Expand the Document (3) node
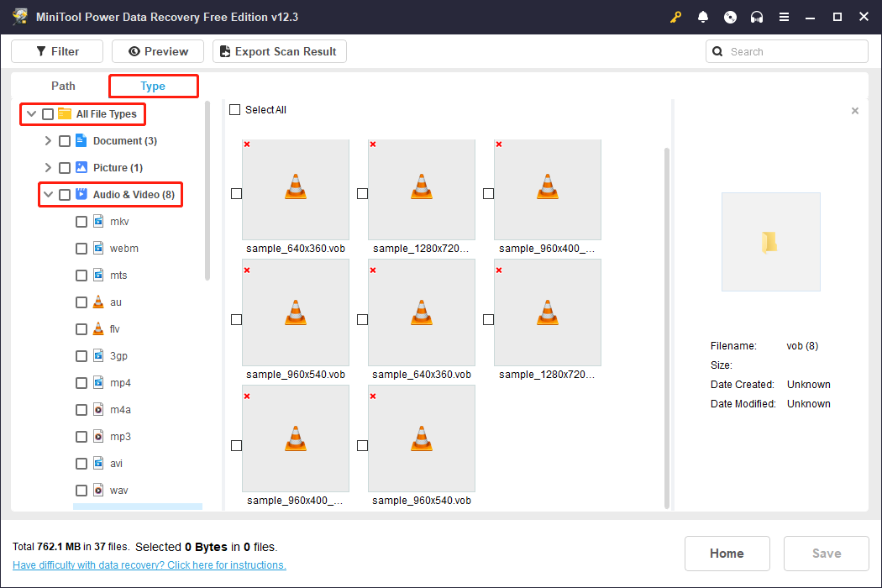Screen dimensions: 882x588 tap(48, 140)
